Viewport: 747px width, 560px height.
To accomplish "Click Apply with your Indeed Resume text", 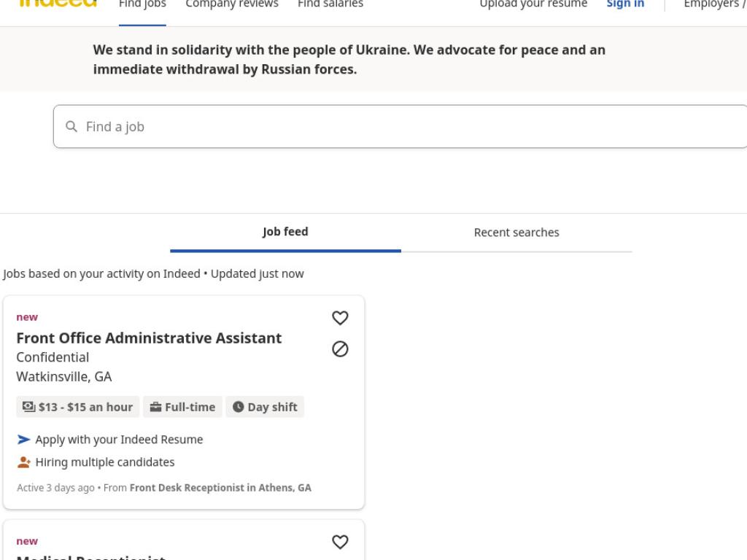I will click(x=119, y=439).
